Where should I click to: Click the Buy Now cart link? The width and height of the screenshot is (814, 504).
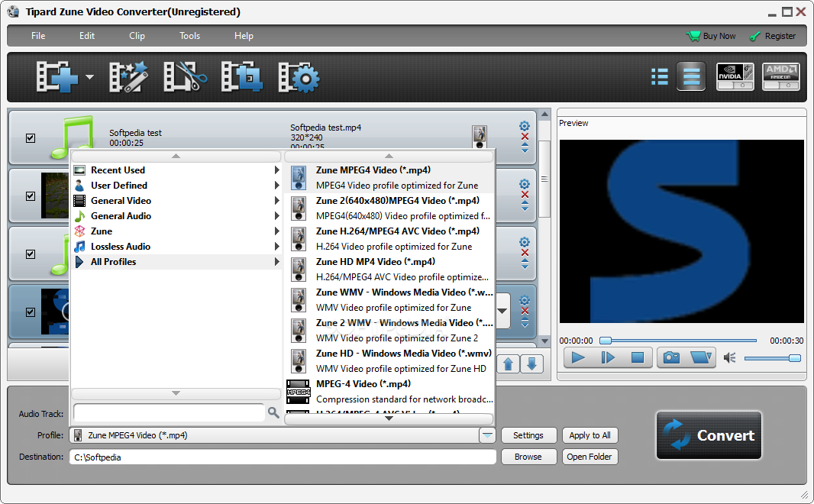(x=711, y=36)
